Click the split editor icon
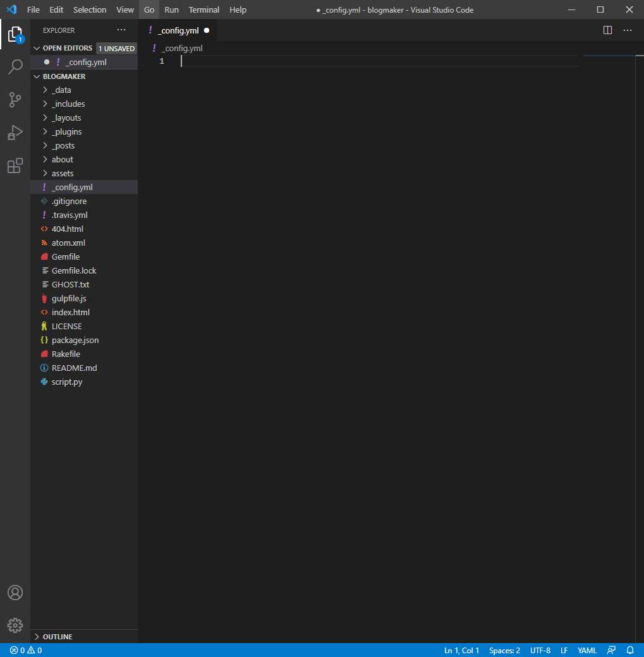 (607, 30)
